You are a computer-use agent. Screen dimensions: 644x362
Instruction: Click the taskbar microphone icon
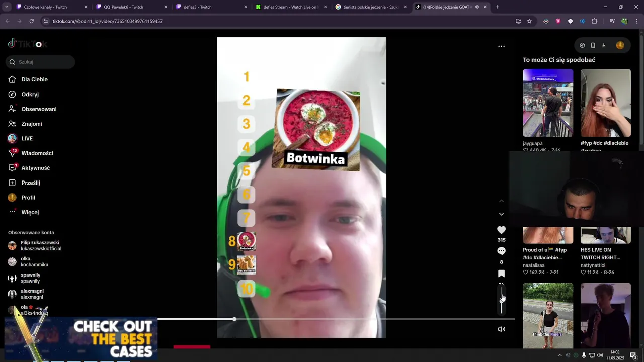[x=584, y=355]
